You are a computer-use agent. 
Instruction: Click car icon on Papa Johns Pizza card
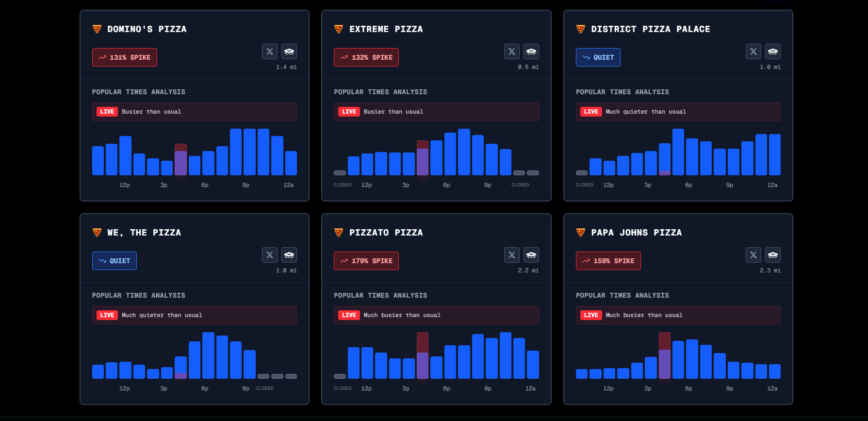pos(773,255)
